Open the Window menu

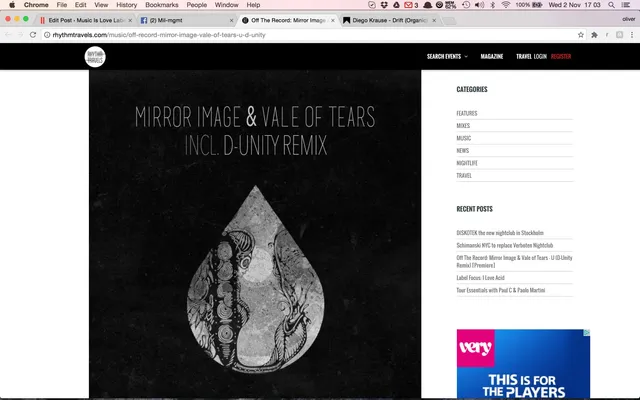227,5
